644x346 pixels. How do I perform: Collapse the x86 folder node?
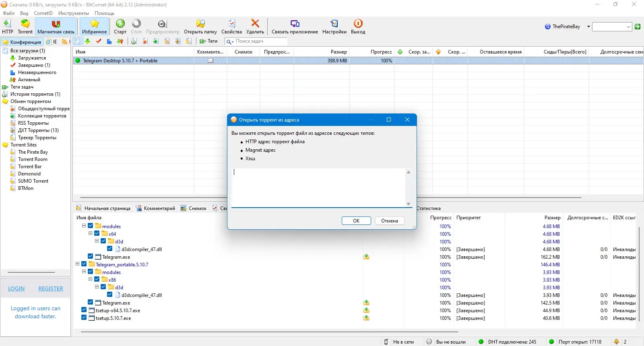(x=91, y=279)
